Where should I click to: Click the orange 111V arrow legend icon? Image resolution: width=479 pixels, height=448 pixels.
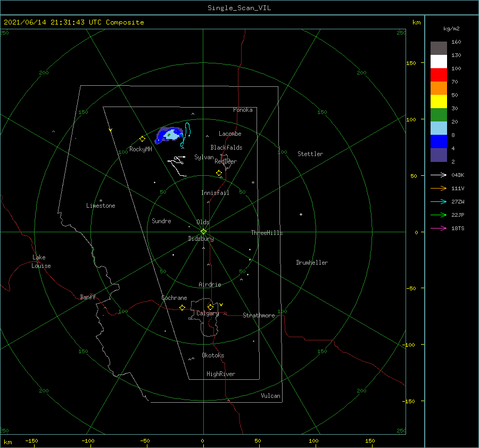[x=439, y=189]
